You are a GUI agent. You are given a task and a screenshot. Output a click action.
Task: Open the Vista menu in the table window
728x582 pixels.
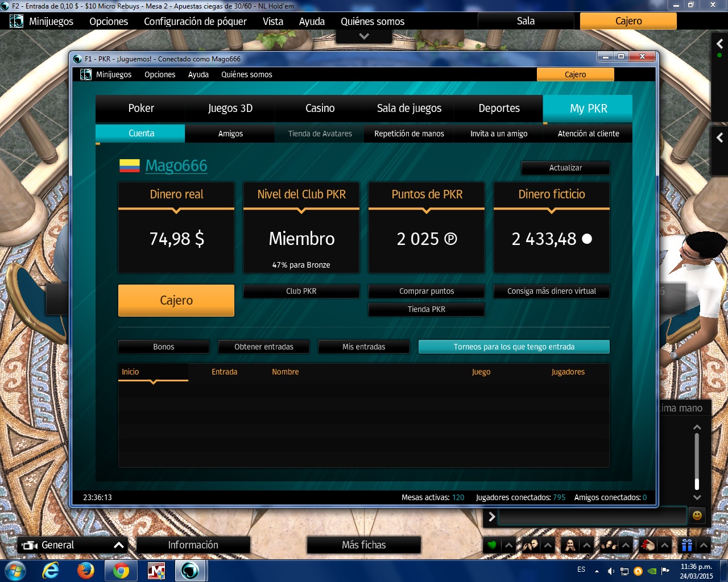click(273, 21)
